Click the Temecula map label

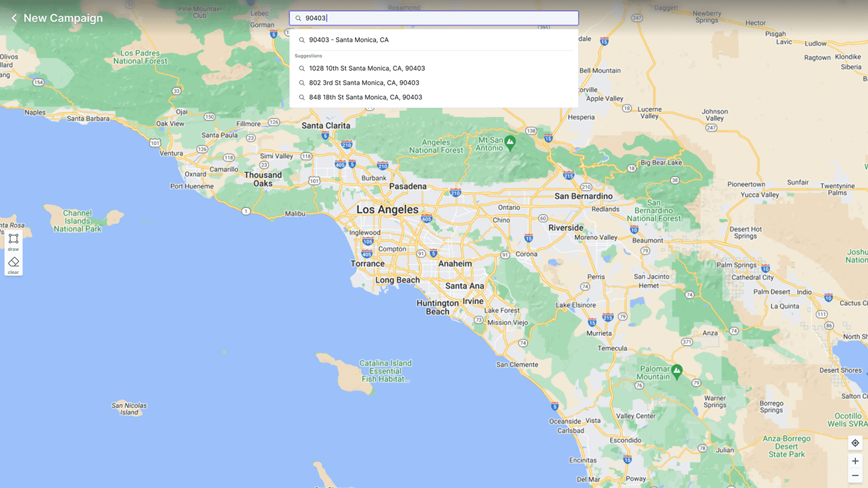(612, 348)
